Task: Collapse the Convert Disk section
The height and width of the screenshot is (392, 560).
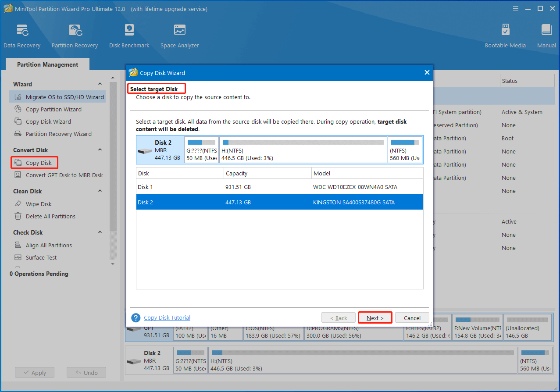Action: (x=100, y=150)
